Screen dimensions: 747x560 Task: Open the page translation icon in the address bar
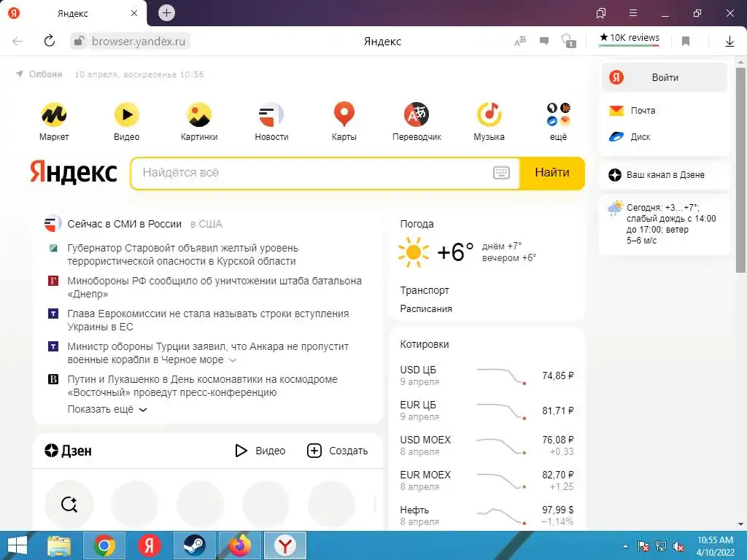click(520, 41)
